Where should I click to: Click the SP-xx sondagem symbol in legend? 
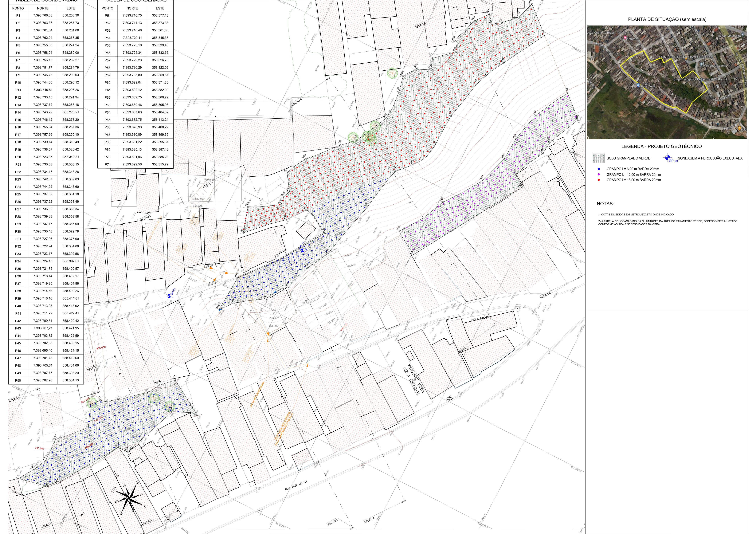[x=668, y=157]
